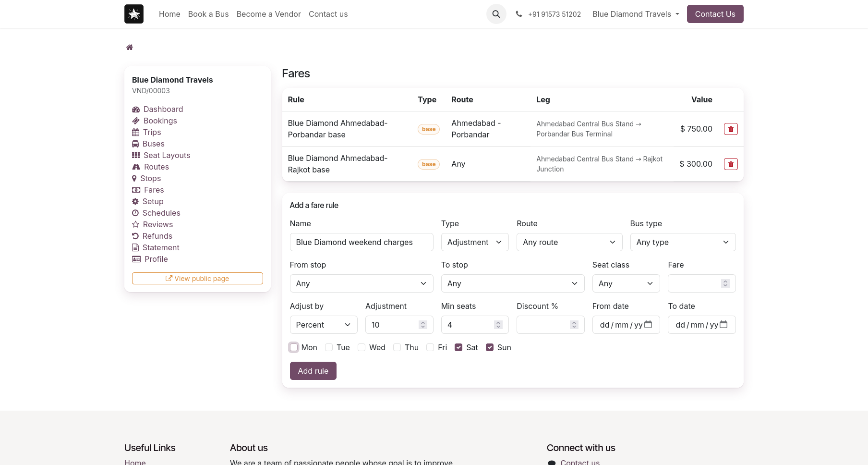Viewport: 868px width, 465px height.
Task: Click the Schedules clock icon in sidebar
Action: tap(135, 213)
